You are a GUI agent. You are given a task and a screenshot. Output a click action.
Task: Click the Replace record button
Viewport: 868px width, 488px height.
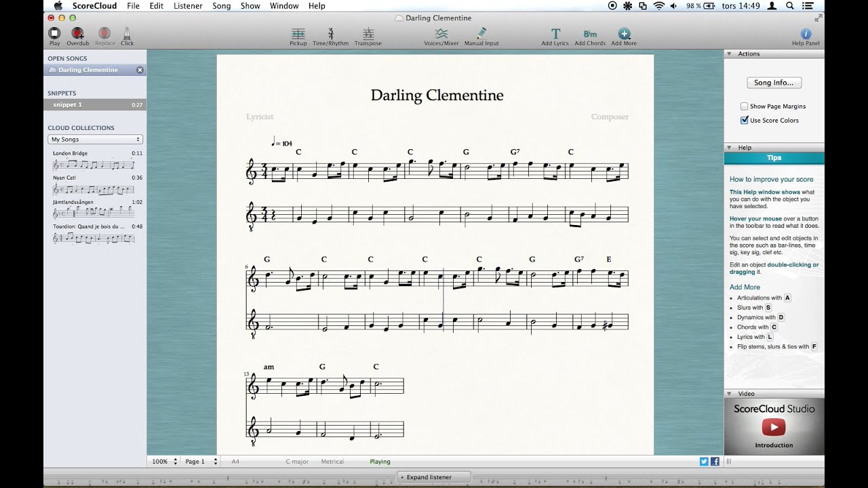[104, 36]
